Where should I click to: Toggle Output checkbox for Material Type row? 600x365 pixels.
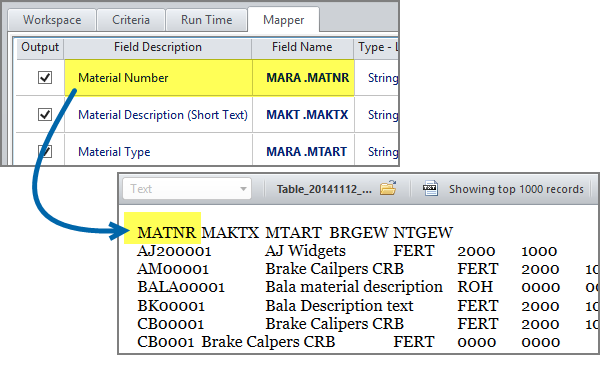tap(45, 152)
